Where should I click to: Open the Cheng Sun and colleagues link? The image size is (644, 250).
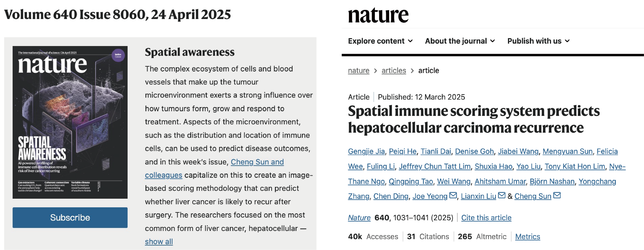point(257,162)
